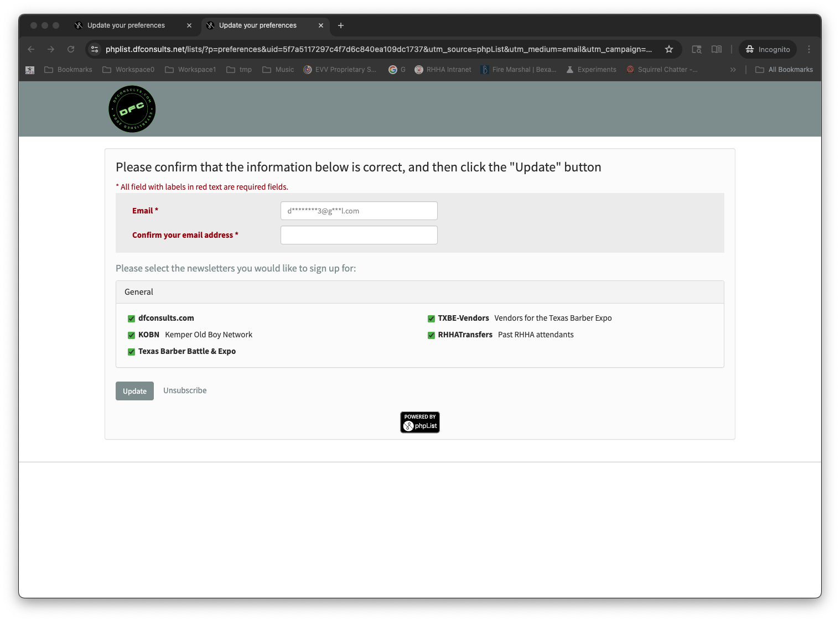Reload the page
The width and height of the screenshot is (840, 621).
click(x=71, y=49)
